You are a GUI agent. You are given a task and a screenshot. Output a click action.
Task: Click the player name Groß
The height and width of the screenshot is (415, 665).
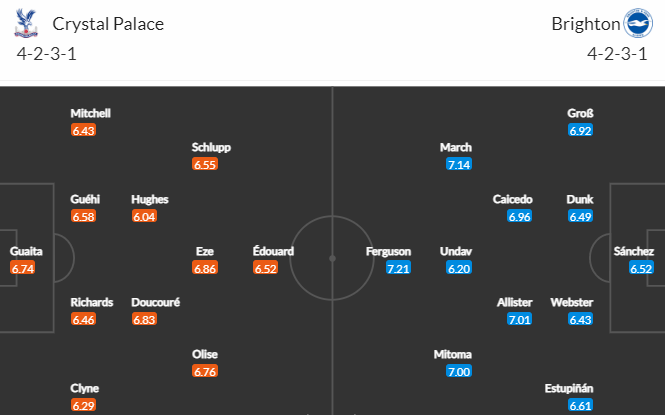[x=580, y=113]
